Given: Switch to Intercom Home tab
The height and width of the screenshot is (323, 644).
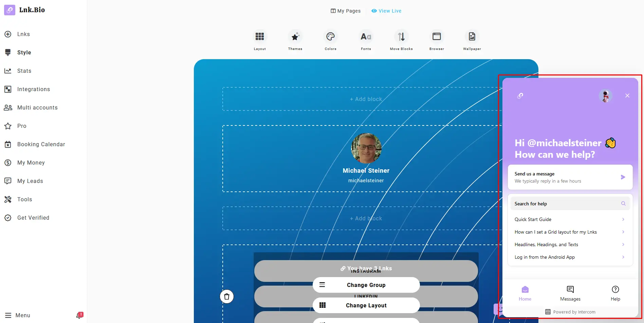Looking at the screenshot, I should [x=525, y=293].
